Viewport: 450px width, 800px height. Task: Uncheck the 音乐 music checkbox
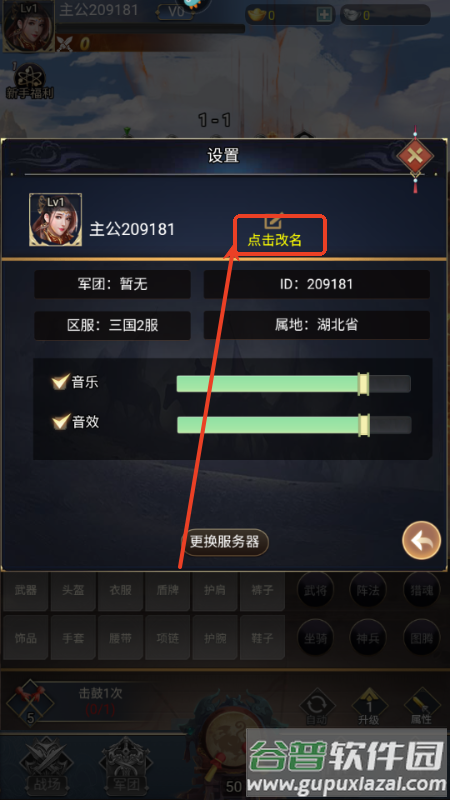pyautogui.click(x=61, y=382)
